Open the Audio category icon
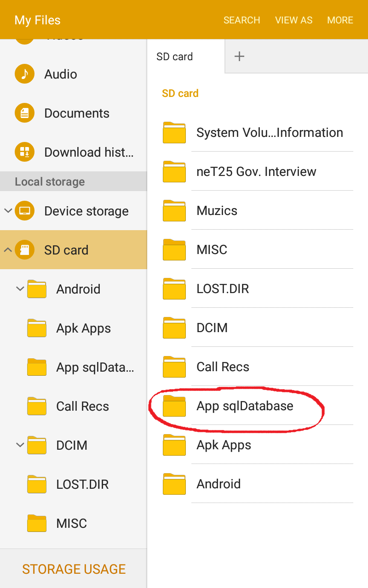This screenshot has width=368, height=588. click(x=24, y=74)
